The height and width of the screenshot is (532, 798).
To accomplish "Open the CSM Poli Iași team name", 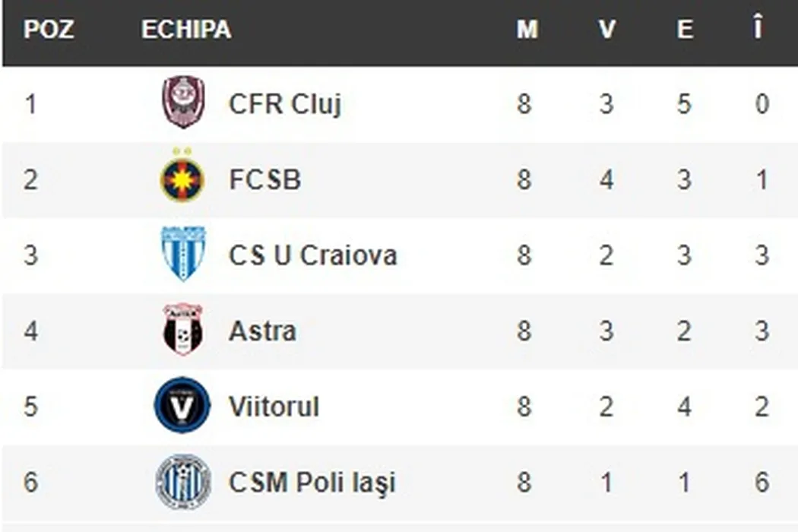I will tap(312, 483).
